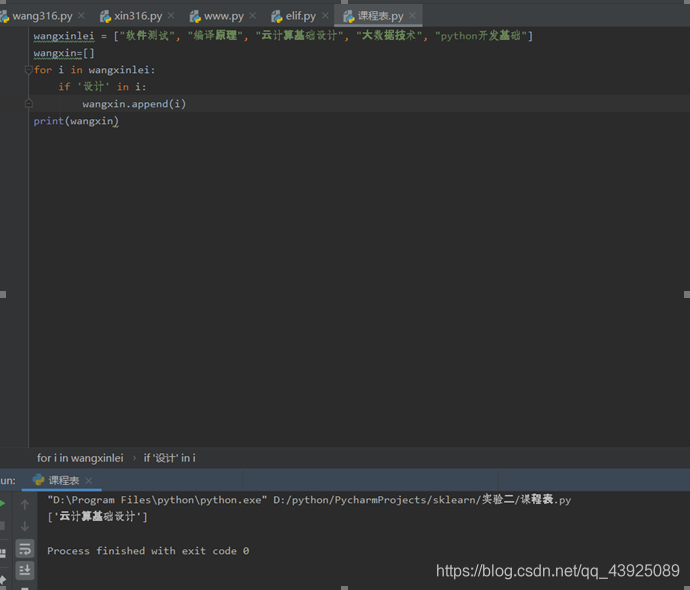Click the Stop process square icon

(2, 526)
